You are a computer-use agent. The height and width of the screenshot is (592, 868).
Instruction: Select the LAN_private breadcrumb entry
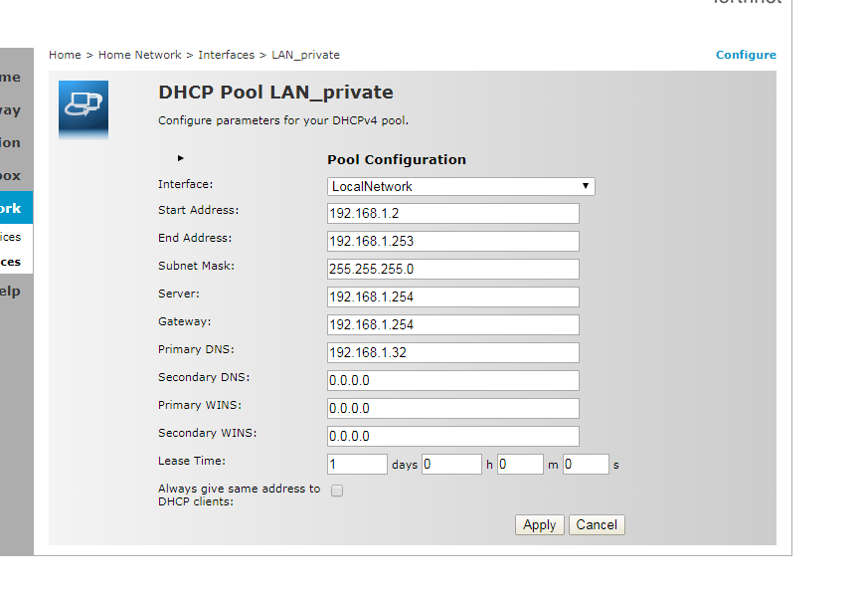[x=305, y=55]
